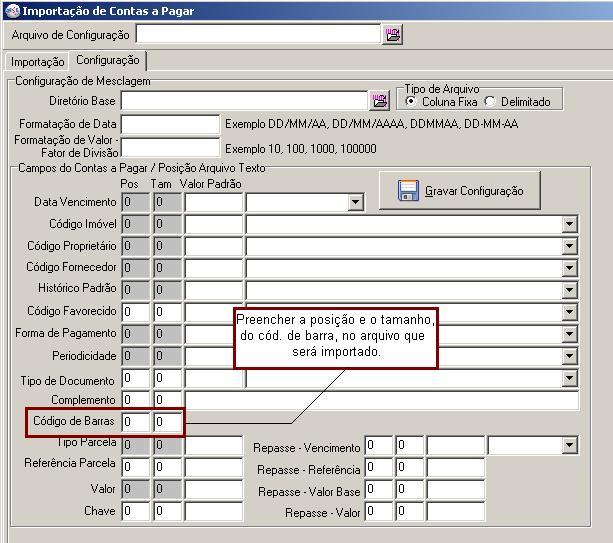This screenshot has width=613, height=543.
Task: Click the Código Favorecido Tam field
Action: 168,312
